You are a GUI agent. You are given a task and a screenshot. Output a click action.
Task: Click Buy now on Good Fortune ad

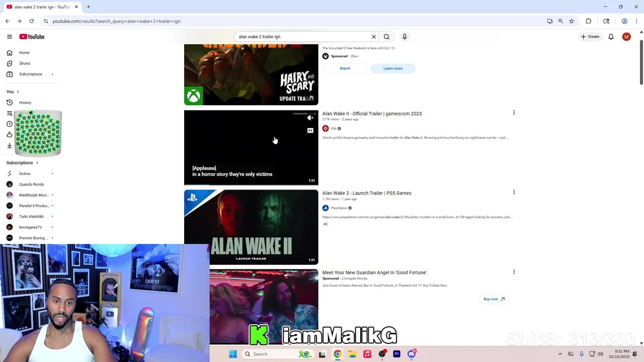[494, 299]
